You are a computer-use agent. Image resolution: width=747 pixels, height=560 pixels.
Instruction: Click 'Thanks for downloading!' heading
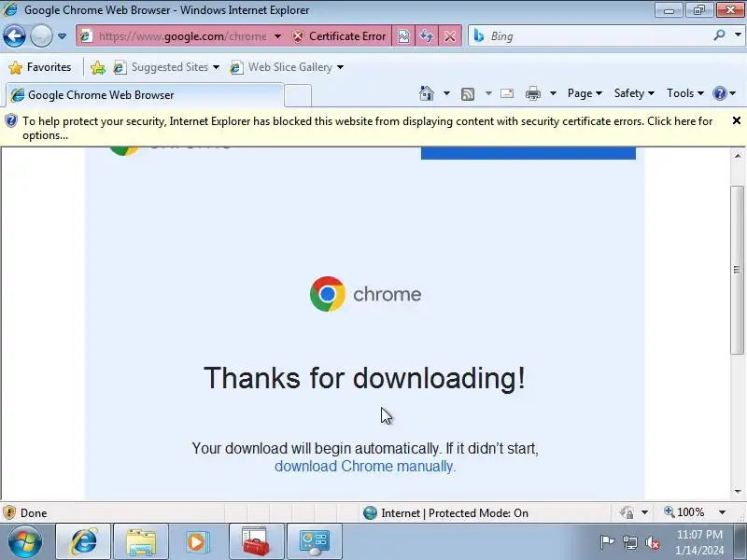(x=365, y=378)
